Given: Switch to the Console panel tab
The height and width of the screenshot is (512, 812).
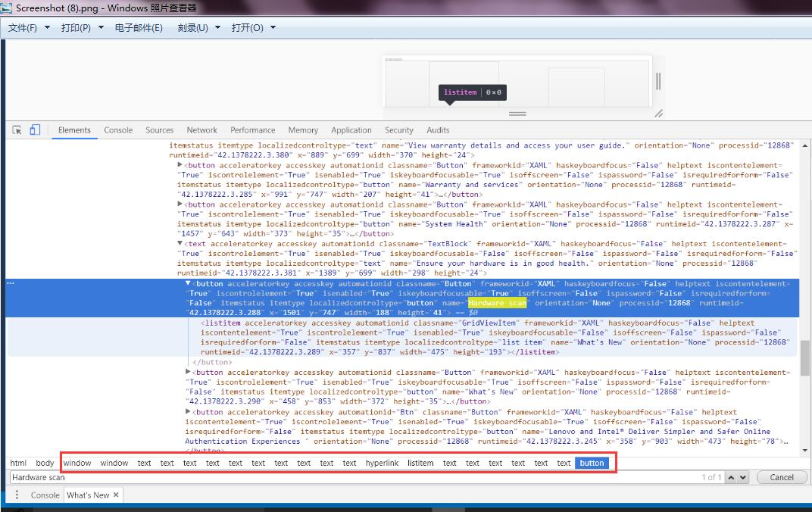Looking at the screenshot, I should pos(118,130).
